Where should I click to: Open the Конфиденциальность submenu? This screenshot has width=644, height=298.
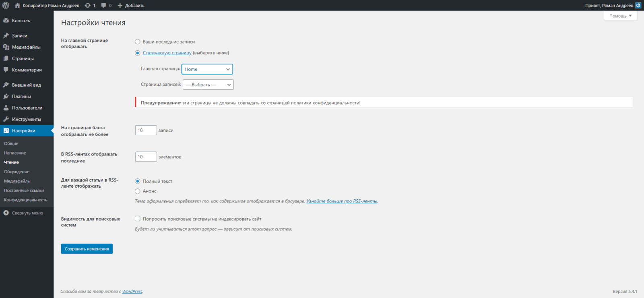pos(25,200)
